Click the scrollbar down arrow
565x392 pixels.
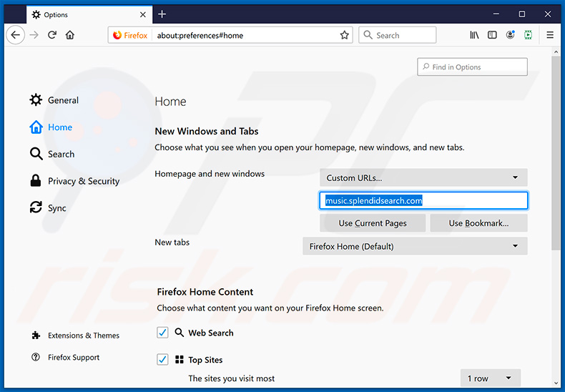coord(556,383)
